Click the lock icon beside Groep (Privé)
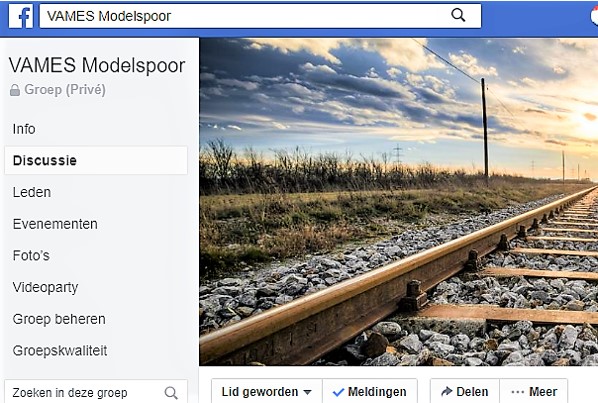 (15, 90)
